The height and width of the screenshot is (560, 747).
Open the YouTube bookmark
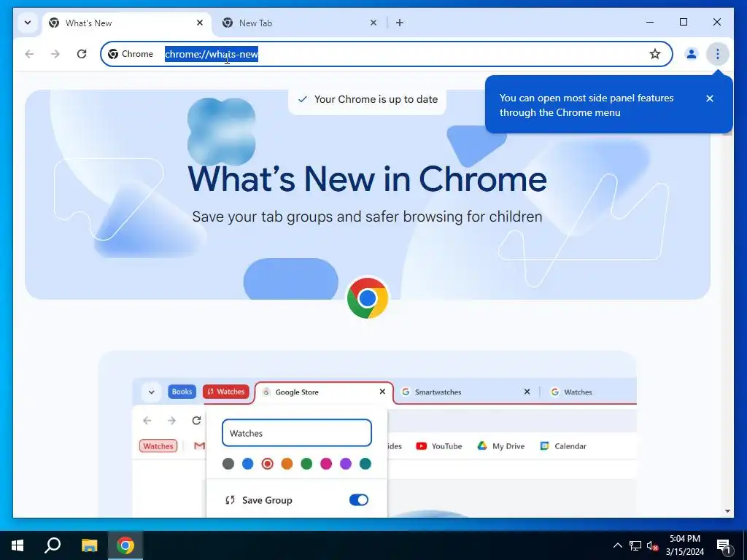point(438,446)
